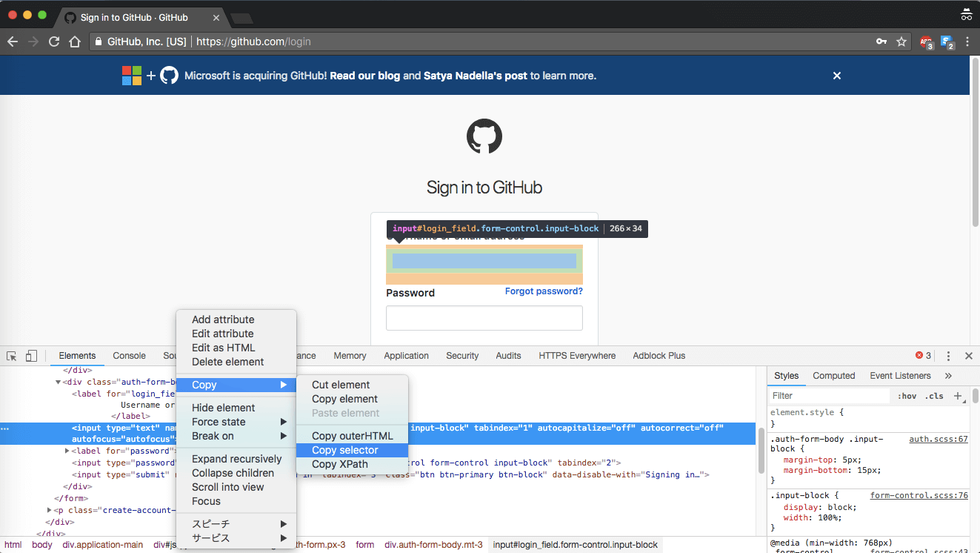The width and height of the screenshot is (980, 553).
Task: Click the saved password key icon
Action: pyautogui.click(x=881, y=42)
